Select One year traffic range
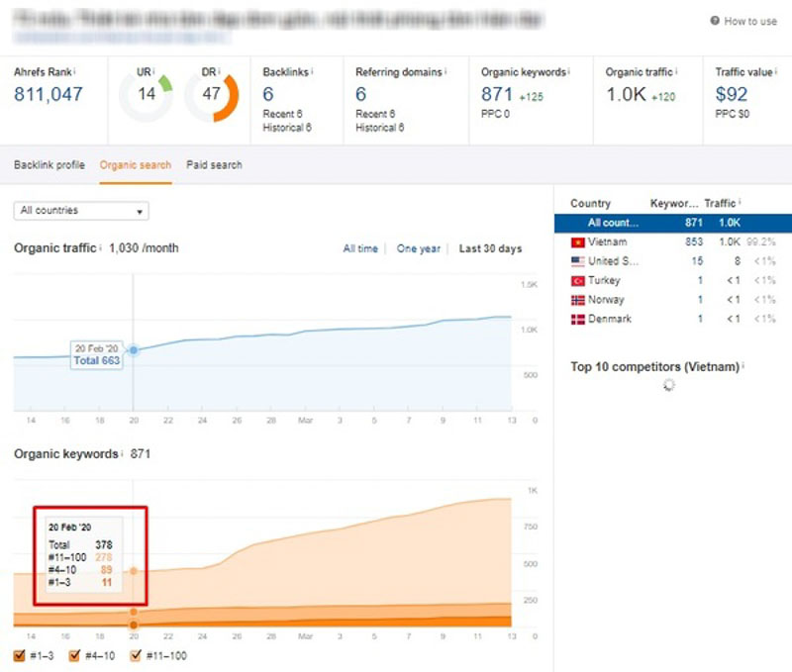 (x=418, y=248)
